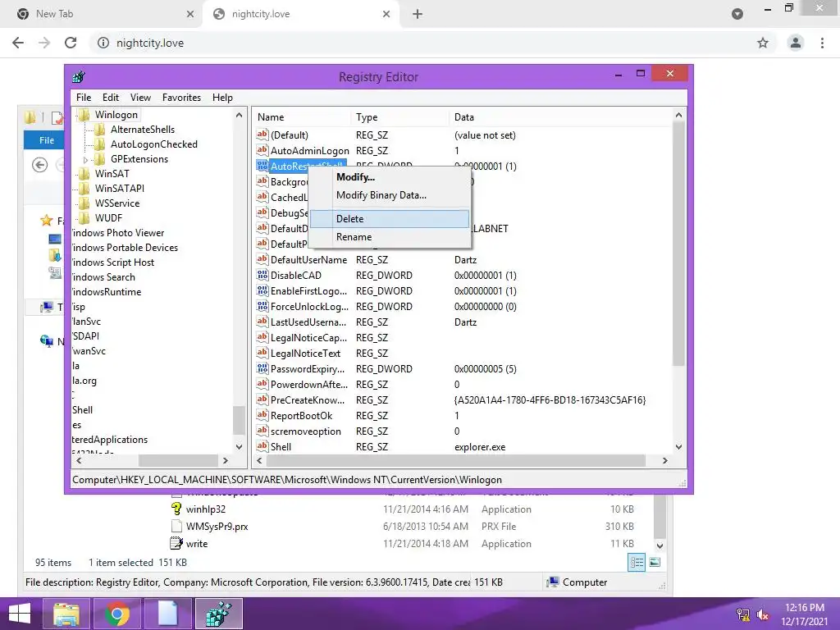Viewport: 840px width, 630px height.
Task: Click the Registry Editor taskbar icon
Action: (x=218, y=614)
